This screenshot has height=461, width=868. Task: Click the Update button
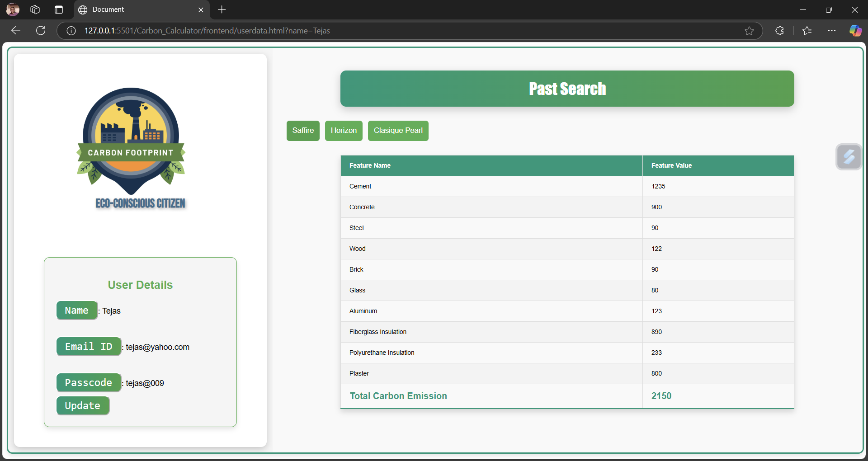pyautogui.click(x=83, y=406)
